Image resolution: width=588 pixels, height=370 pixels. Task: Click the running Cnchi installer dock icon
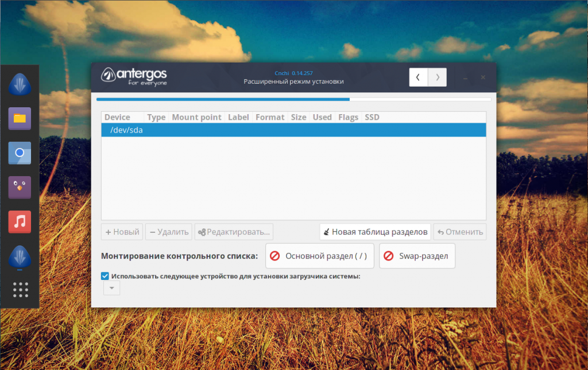(20, 257)
